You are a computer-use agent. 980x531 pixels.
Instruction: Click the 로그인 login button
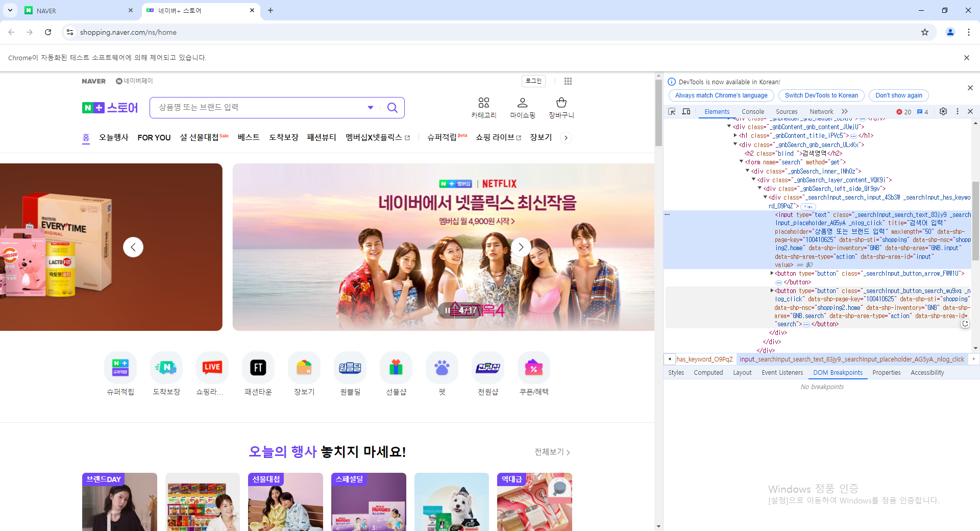[x=534, y=81]
